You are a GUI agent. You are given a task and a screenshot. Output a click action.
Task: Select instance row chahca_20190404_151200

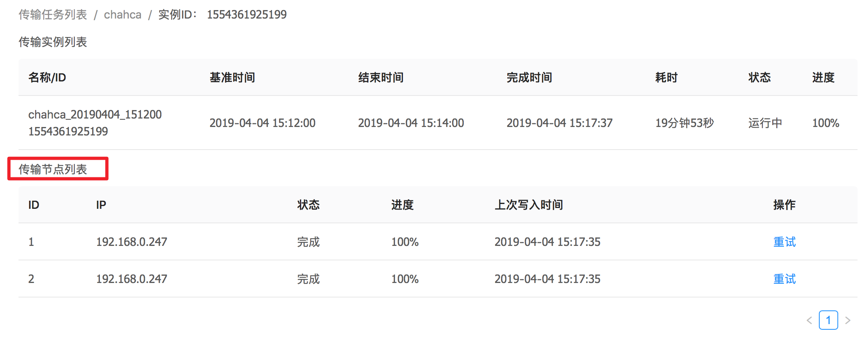coord(438,123)
